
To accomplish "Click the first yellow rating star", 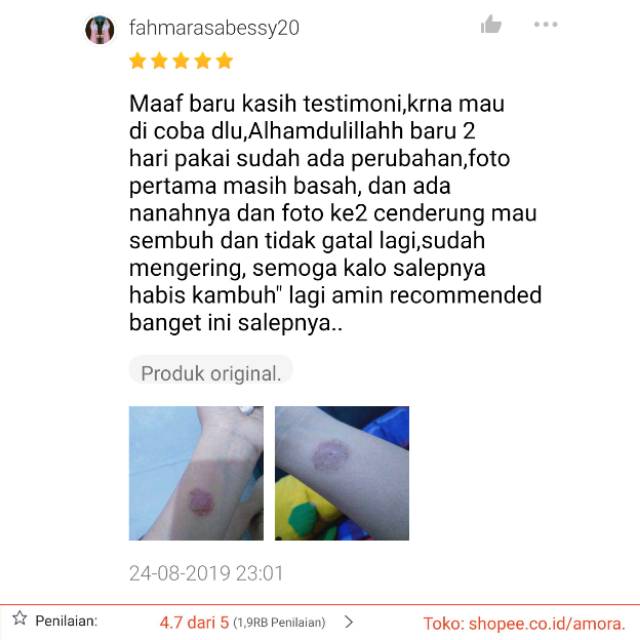I will point(138,61).
